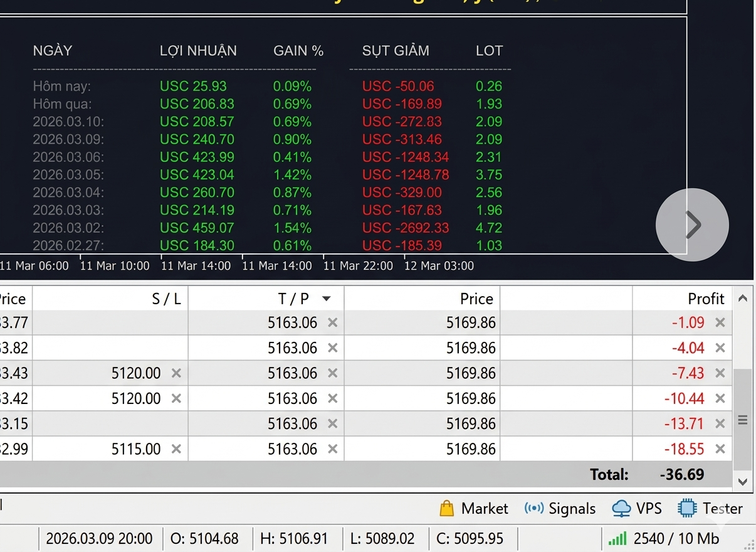
Task: Click the green connection signal bars
Action: tap(617, 538)
